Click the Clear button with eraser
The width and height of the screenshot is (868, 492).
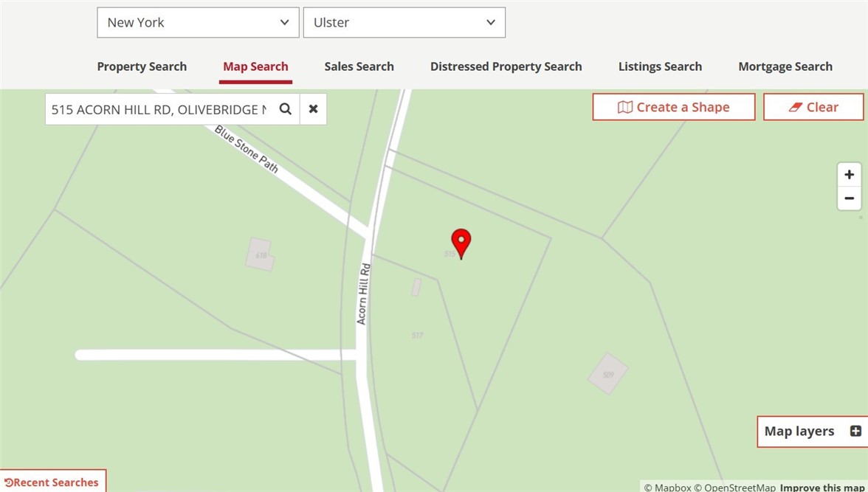[813, 107]
